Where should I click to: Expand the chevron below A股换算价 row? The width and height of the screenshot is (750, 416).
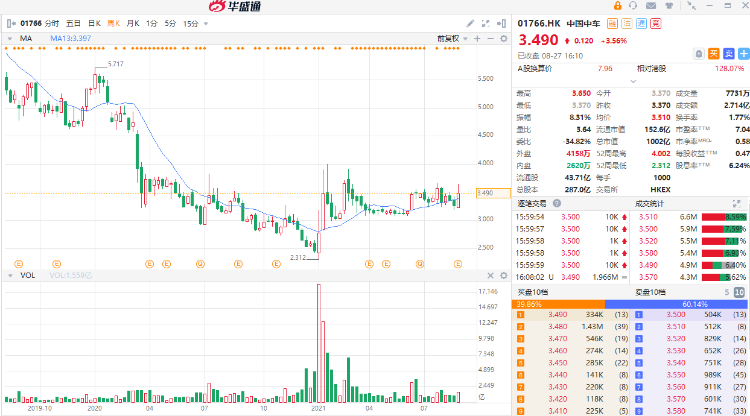pyautogui.click(x=633, y=81)
